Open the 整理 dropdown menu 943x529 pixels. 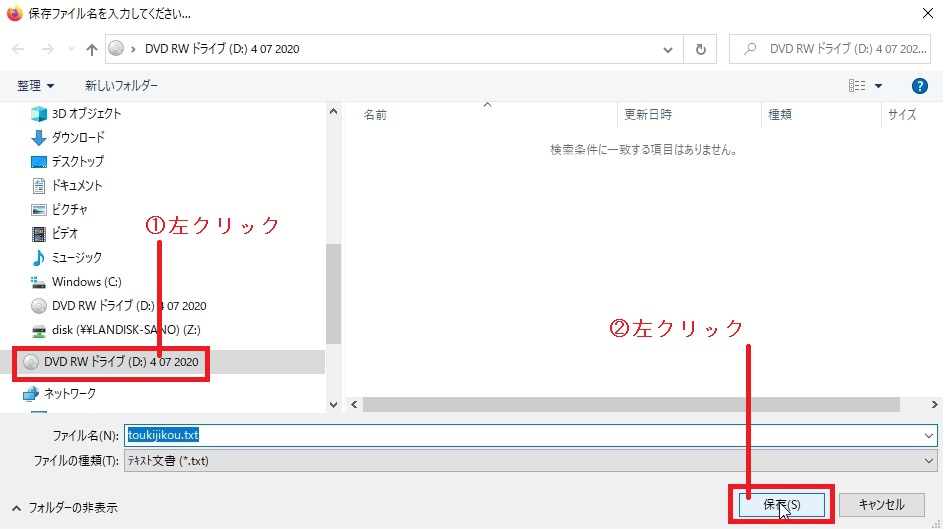click(x=35, y=86)
